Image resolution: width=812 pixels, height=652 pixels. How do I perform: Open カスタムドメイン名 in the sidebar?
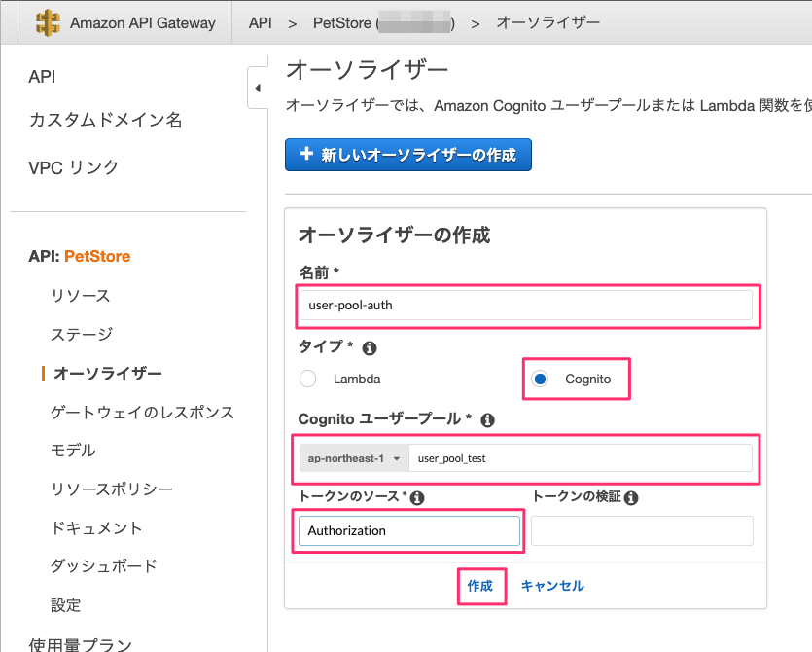coord(106,120)
